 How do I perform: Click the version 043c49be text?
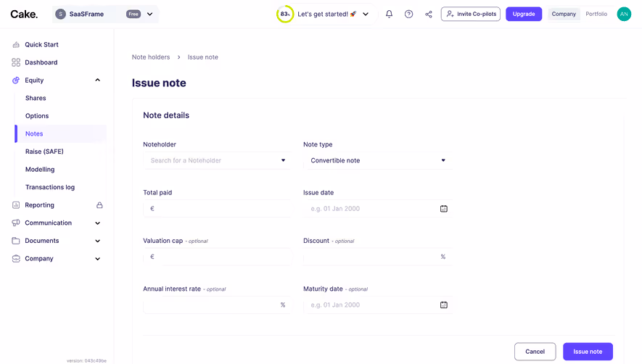tap(86, 360)
